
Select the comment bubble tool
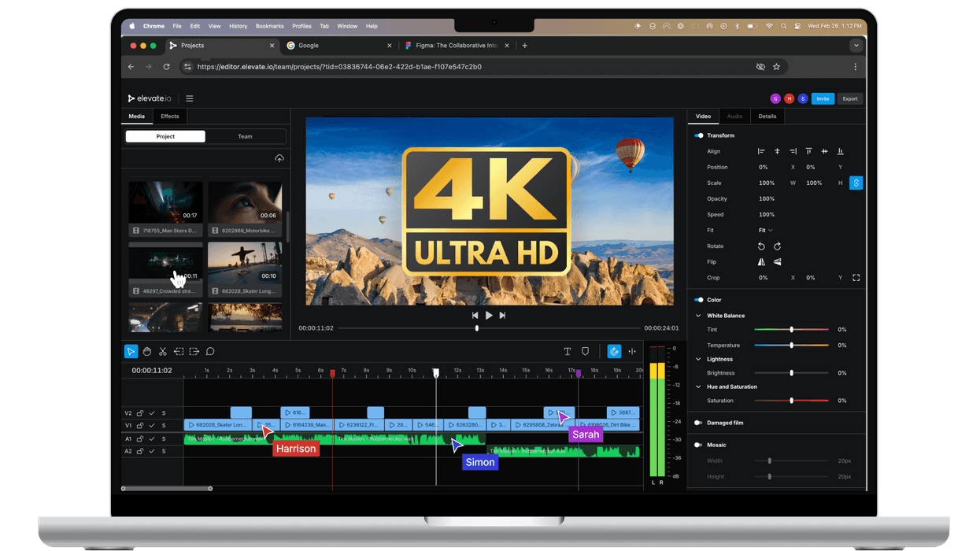[x=210, y=352]
